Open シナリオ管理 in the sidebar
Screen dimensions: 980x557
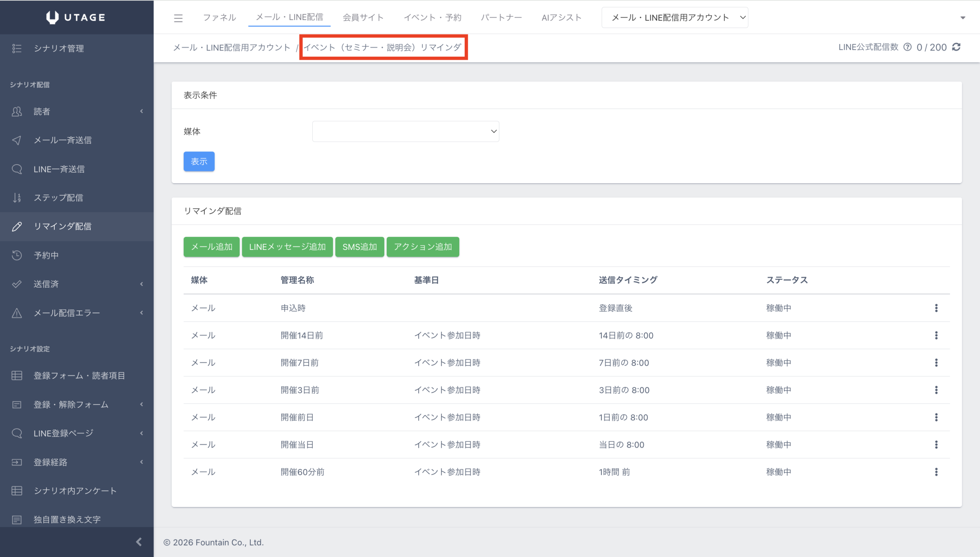(59, 48)
